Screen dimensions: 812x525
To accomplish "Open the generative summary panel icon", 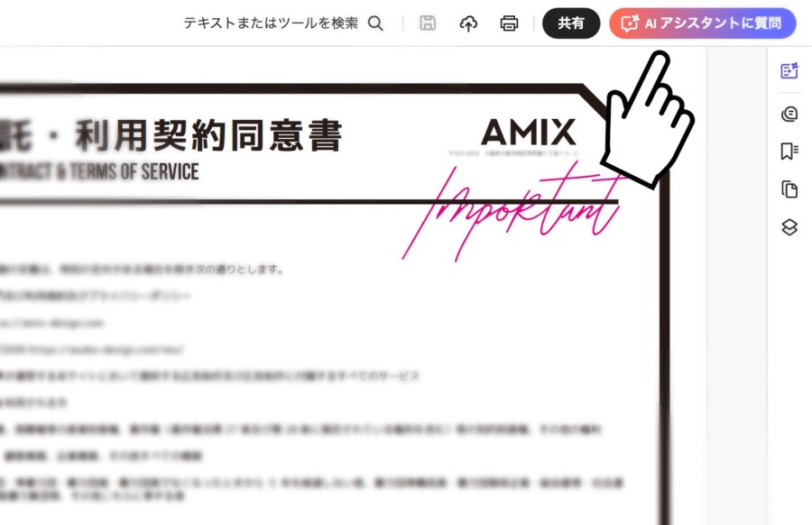I will point(789,71).
